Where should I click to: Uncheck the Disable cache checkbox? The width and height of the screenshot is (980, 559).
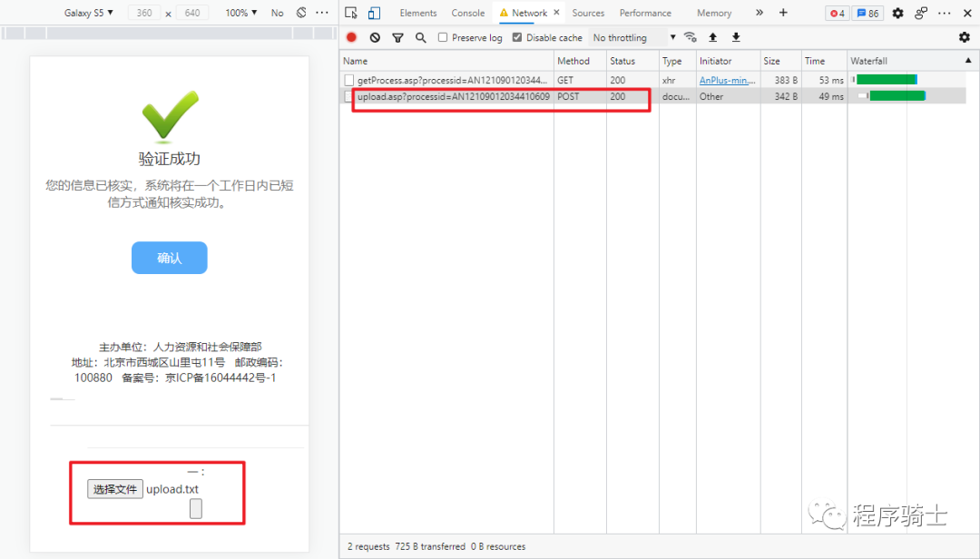(517, 37)
